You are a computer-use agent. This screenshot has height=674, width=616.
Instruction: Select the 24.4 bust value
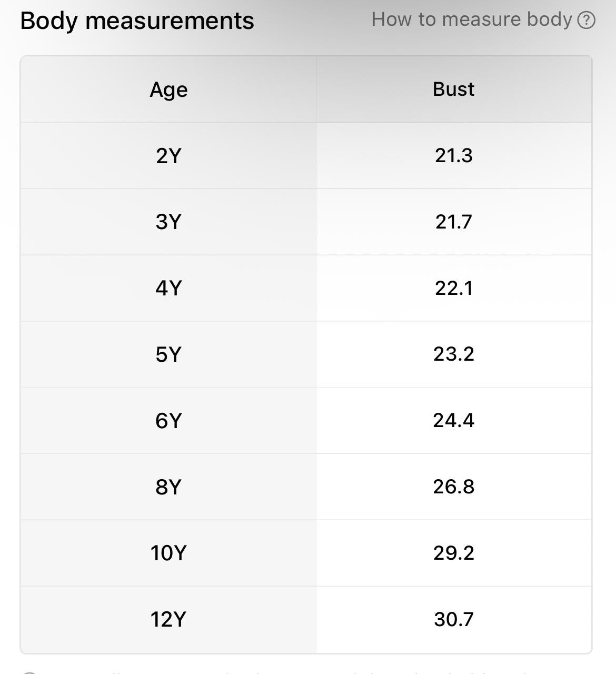[453, 421]
